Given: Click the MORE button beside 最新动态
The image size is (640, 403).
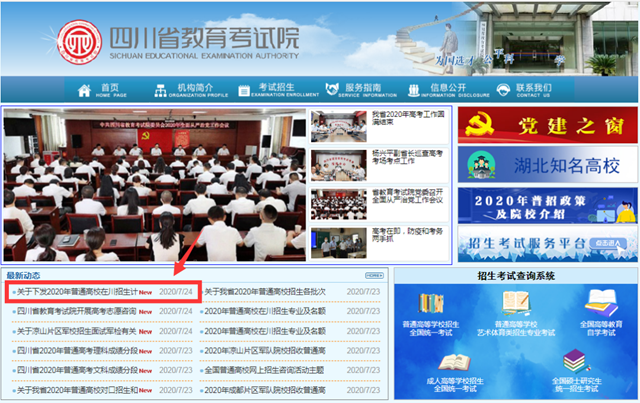Looking at the screenshot, I should click(x=374, y=275).
